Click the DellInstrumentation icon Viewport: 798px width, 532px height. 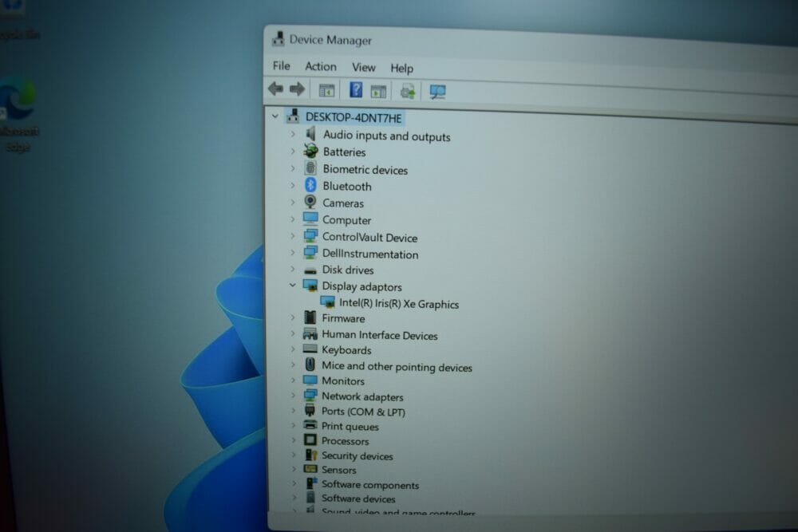310,253
